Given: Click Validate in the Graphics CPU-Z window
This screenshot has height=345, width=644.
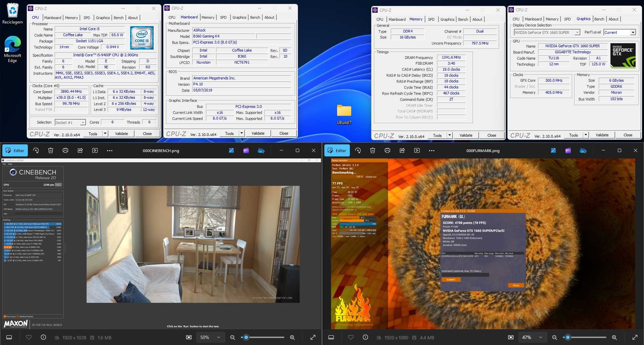Looking at the screenshot, I should coord(602,135).
